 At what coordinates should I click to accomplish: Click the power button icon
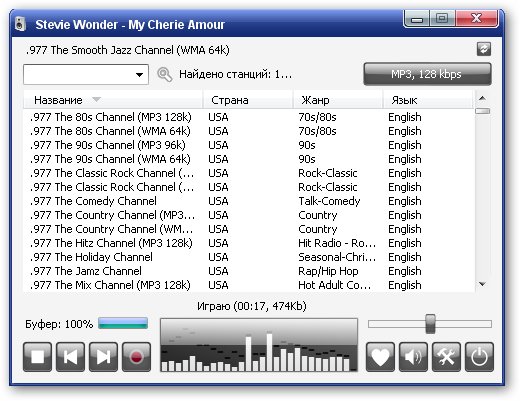point(479,357)
